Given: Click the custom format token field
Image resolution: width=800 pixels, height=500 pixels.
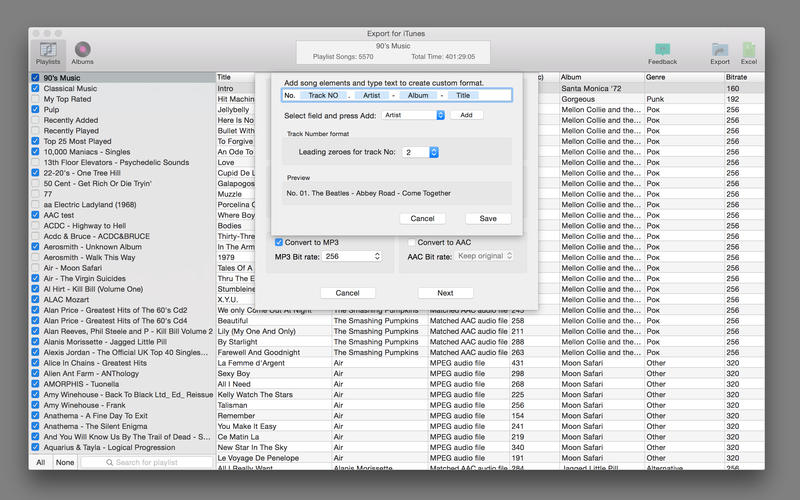Looking at the screenshot, I should pos(396,95).
